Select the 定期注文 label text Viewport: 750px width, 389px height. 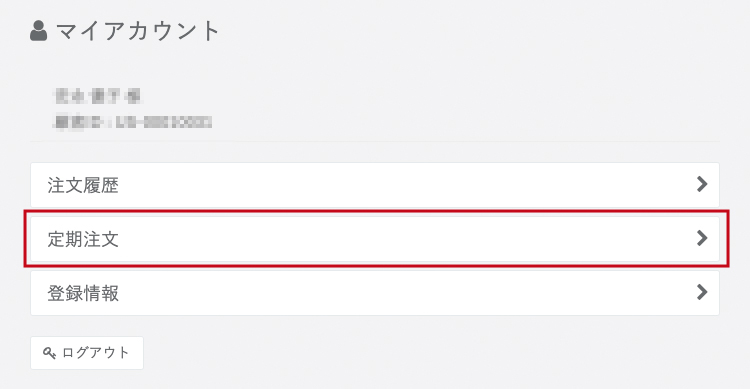pos(83,239)
